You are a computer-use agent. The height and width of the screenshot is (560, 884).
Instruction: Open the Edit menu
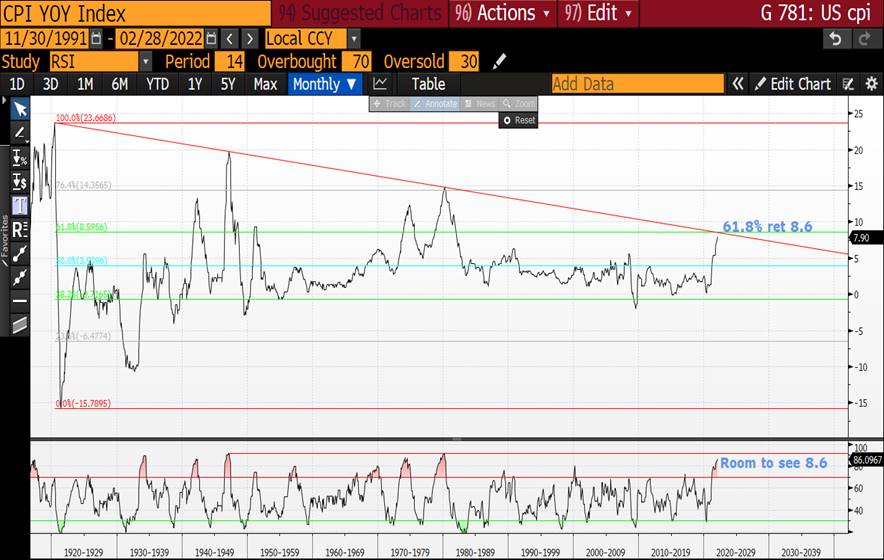point(599,13)
